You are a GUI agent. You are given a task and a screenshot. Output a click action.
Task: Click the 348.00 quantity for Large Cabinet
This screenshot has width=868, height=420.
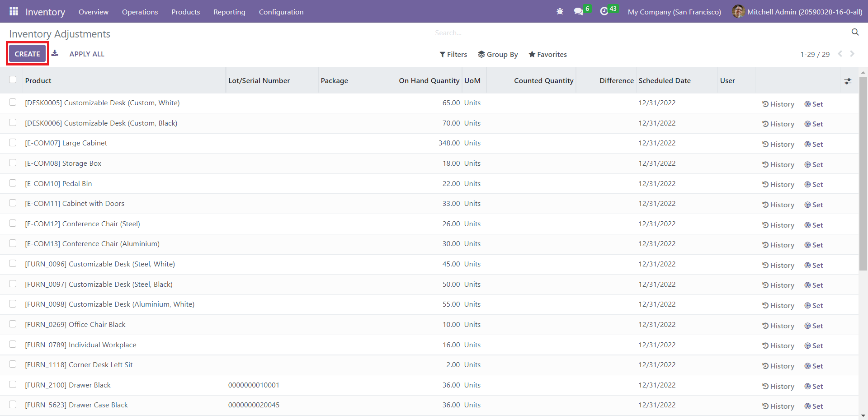click(x=449, y=143)
